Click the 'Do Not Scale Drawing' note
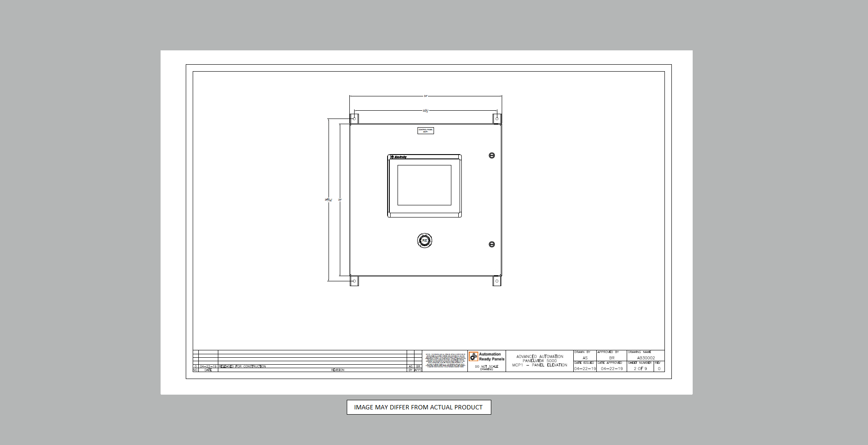868x445 pixels. pyautogui.click(x=487, y=367)
